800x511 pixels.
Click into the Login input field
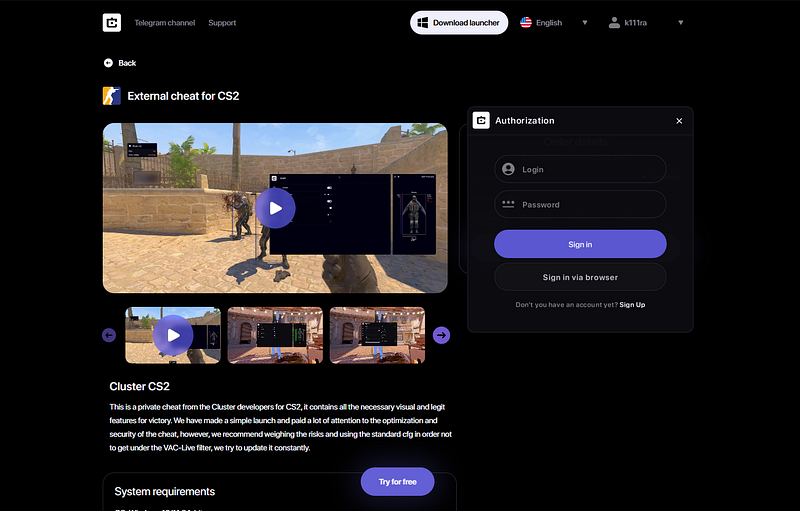[x=580, y=169]
